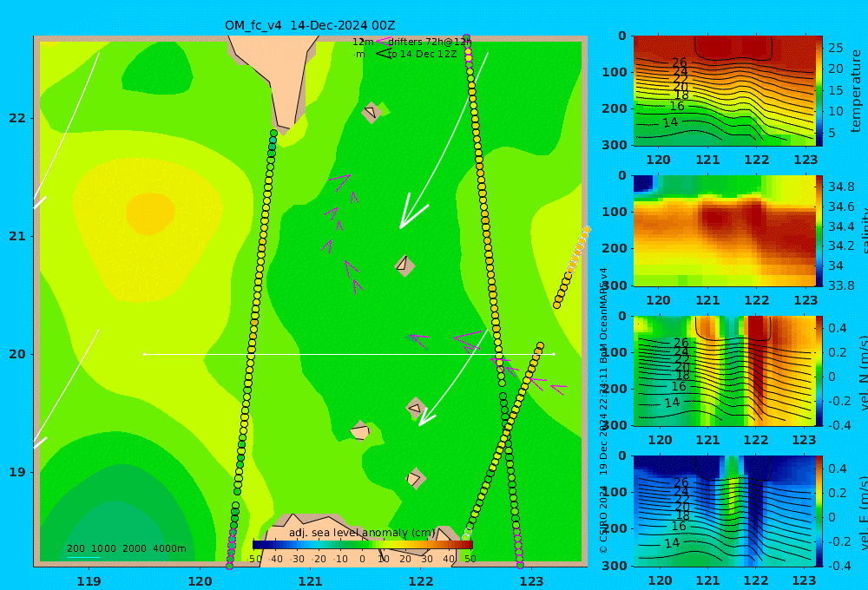Click the map title OM_fc_v4 14-Dec-2024 00Z

(x=310, y=25)
